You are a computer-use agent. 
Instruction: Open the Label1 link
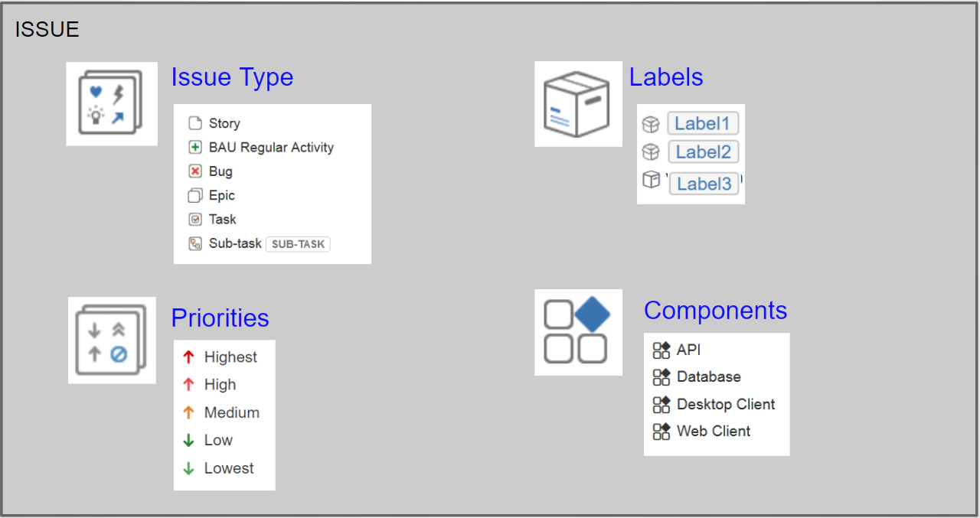pyautogui.click(x=703, y=123)
